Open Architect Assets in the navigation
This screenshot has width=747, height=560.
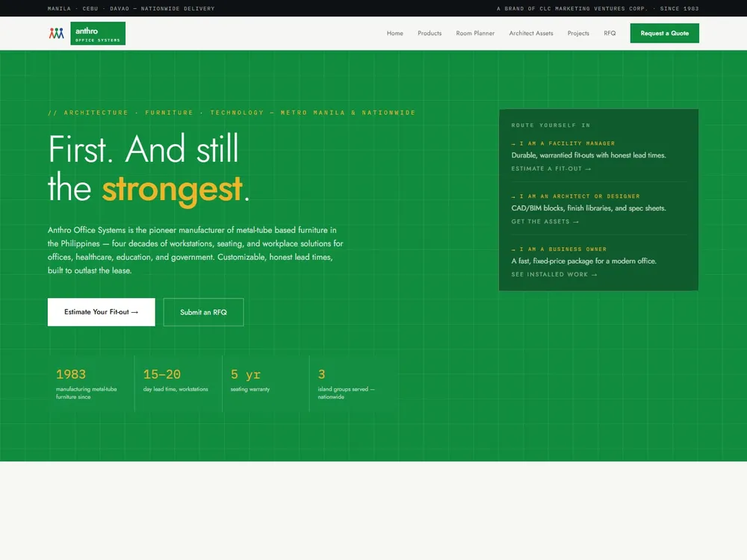click(530, 34)
